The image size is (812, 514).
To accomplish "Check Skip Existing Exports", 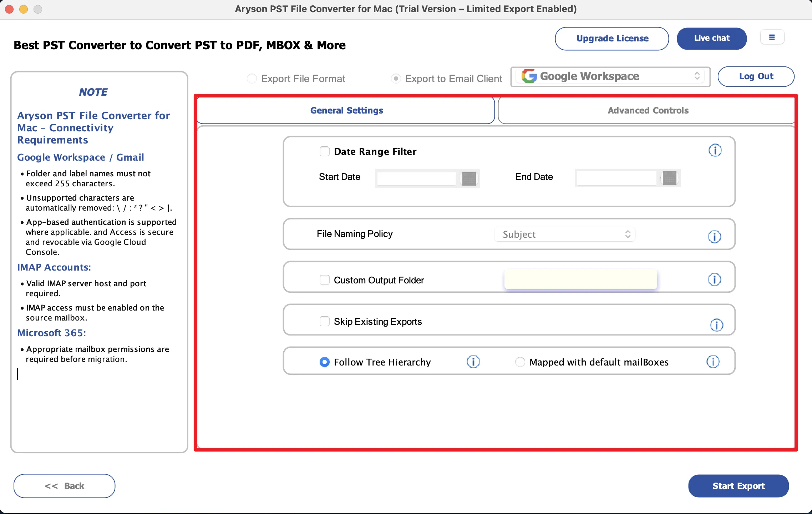I will point(324,321).
